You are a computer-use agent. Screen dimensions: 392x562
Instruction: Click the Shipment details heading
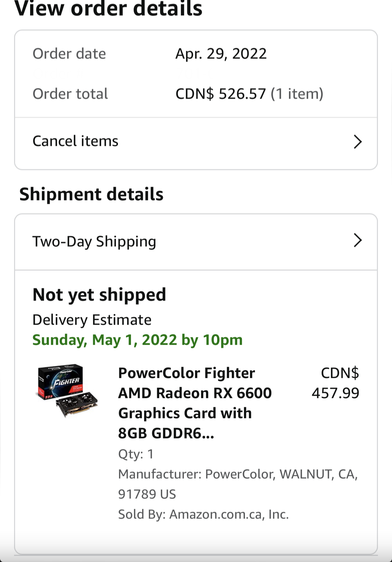tap(91, 194)
